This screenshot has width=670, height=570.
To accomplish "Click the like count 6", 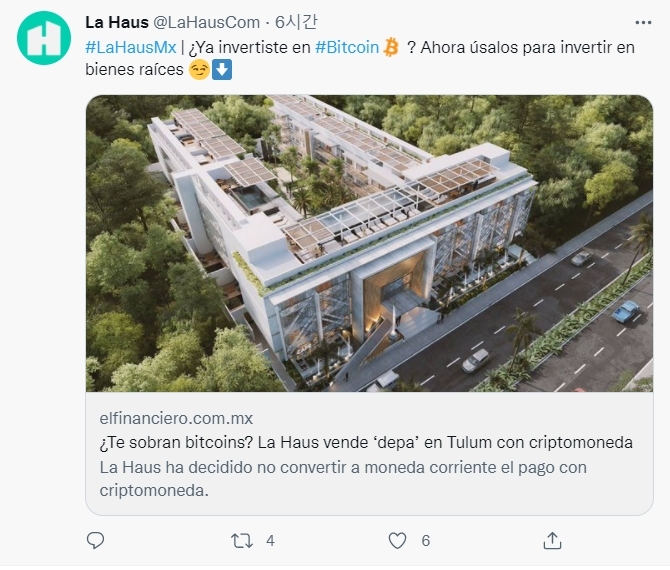I will click(x=426, y=541).
